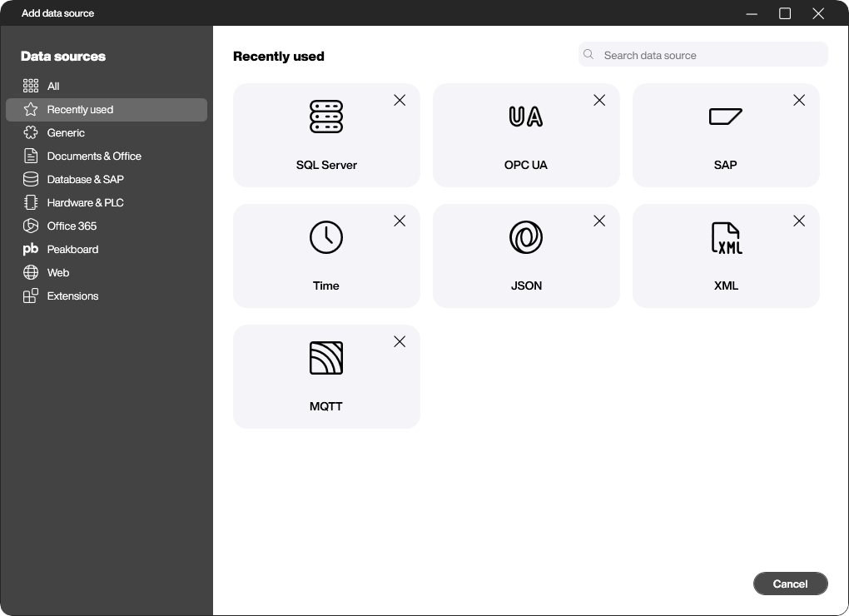Image resolution: width=849 pixels, height=616 pixels.
Task: Remove SQL Server from recently used
Action: point(400,100)
